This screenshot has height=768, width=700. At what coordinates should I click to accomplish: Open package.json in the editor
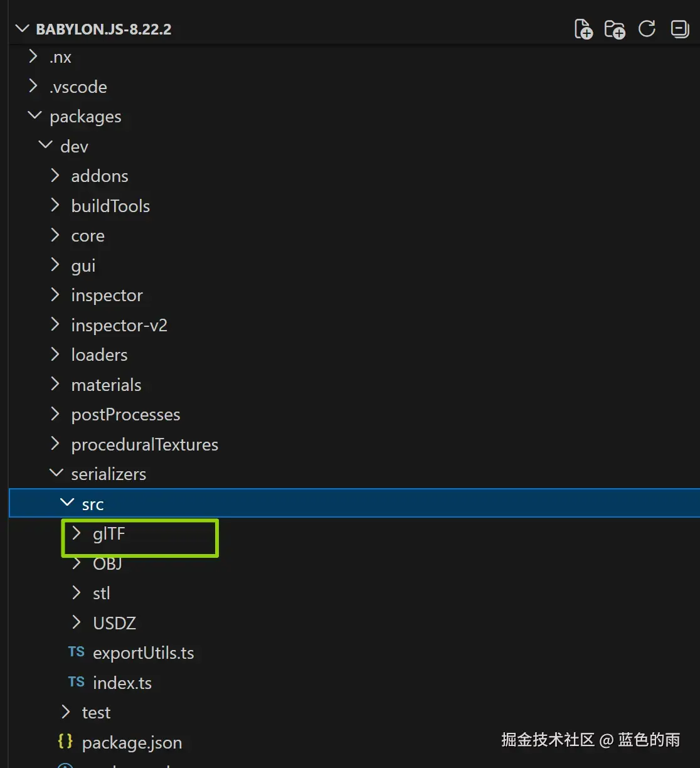tap(132, 743)
